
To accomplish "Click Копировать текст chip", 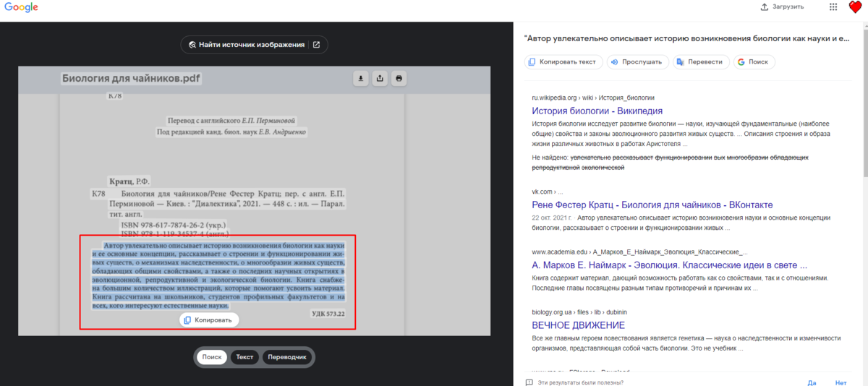I will (x=563, y=62).
